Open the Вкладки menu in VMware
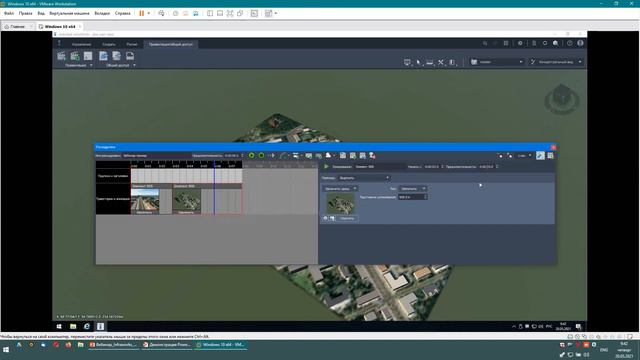Screen dimensions: 640x360 102,13
